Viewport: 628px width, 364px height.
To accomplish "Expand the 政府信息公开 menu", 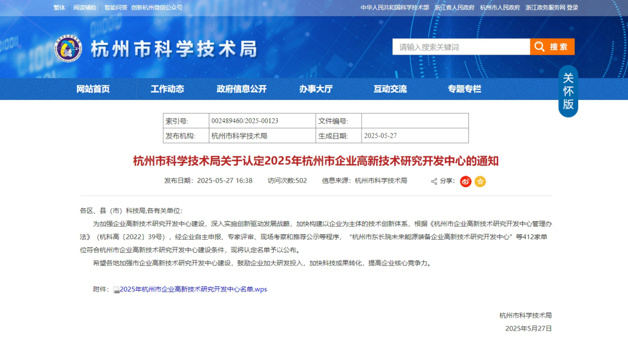I will (241, 89).
